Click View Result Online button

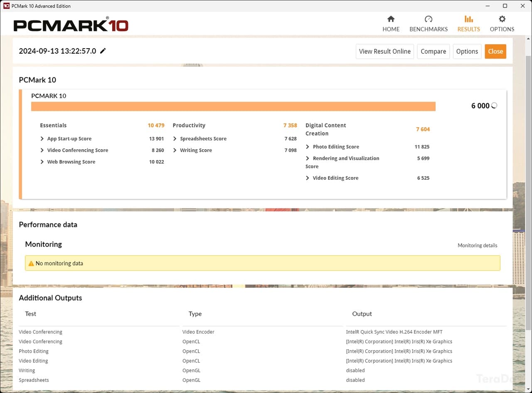(x=385, y=51)
